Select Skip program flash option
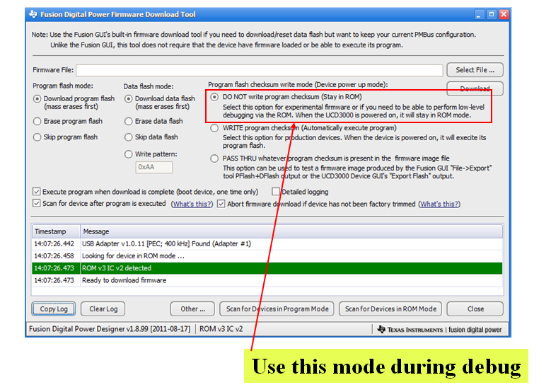This screenshot has height=392, width=551. tap(37, 137)
